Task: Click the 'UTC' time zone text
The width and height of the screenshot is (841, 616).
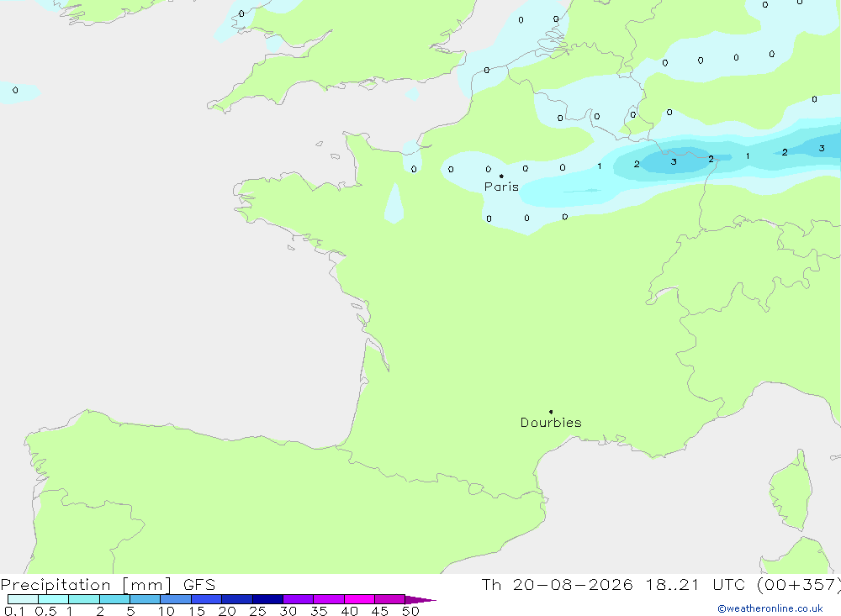Action: coord(731,584)
